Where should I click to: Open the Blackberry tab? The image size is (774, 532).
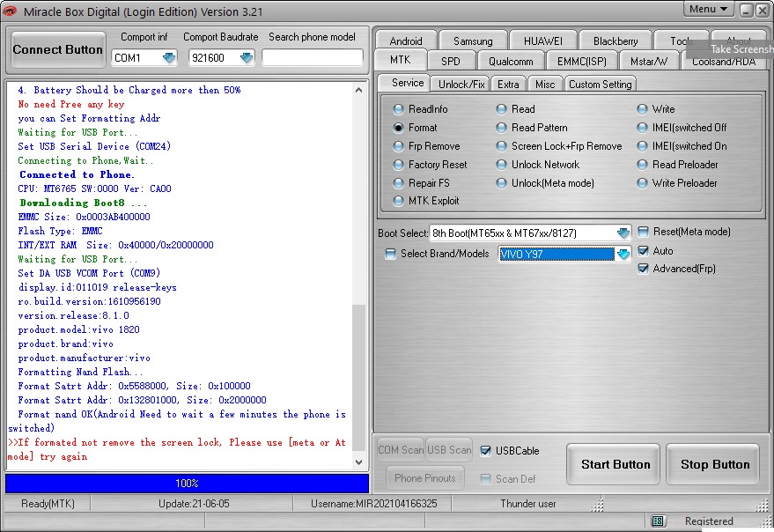[x=616, y=41]
